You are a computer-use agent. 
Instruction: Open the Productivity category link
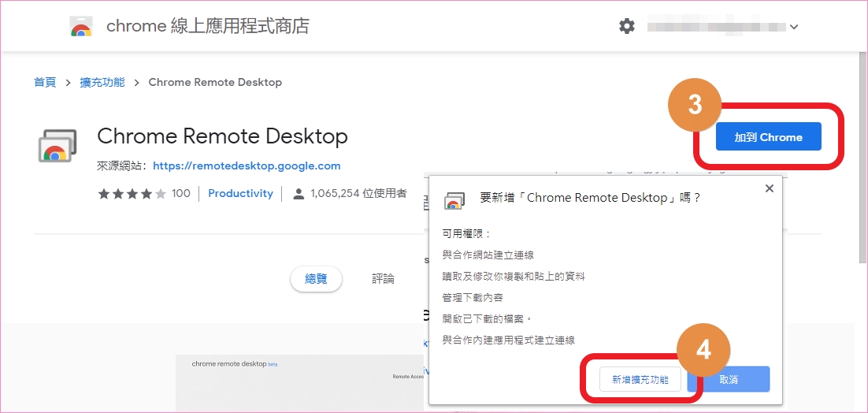click(240, 194)
